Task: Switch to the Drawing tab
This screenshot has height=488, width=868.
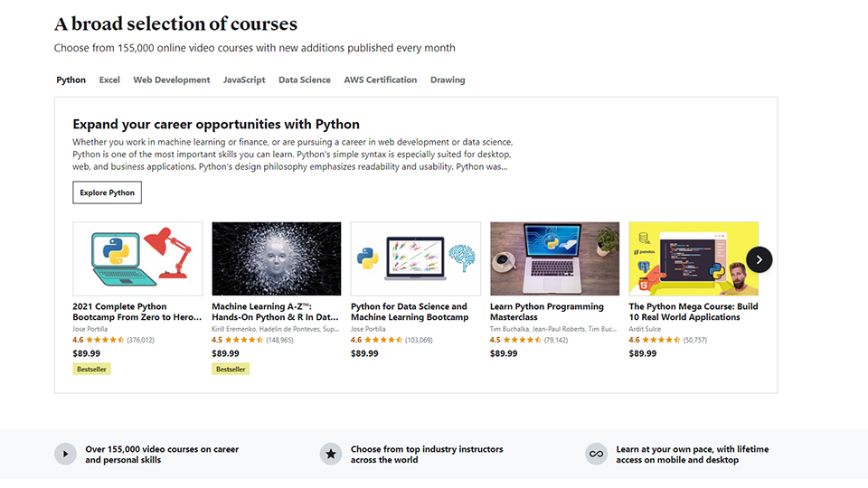Action: [448, 80]
